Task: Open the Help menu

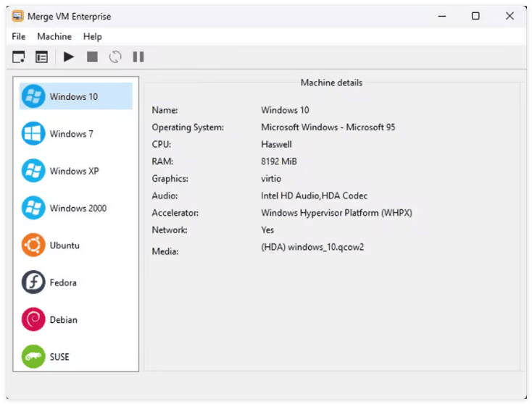Action: tap(93, 36)
